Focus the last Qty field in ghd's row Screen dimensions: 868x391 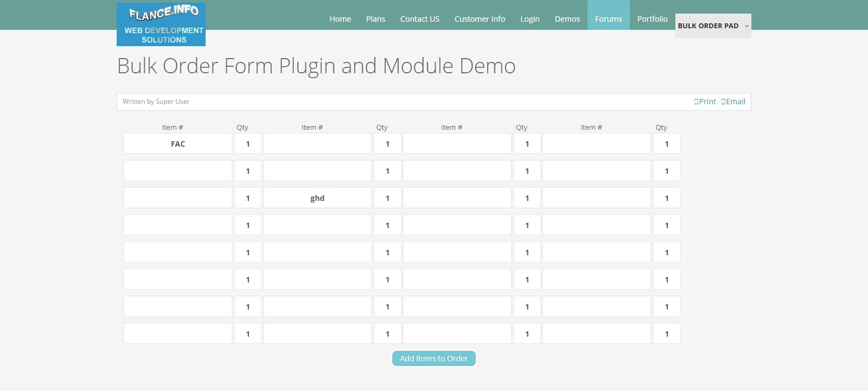[667, 198]
